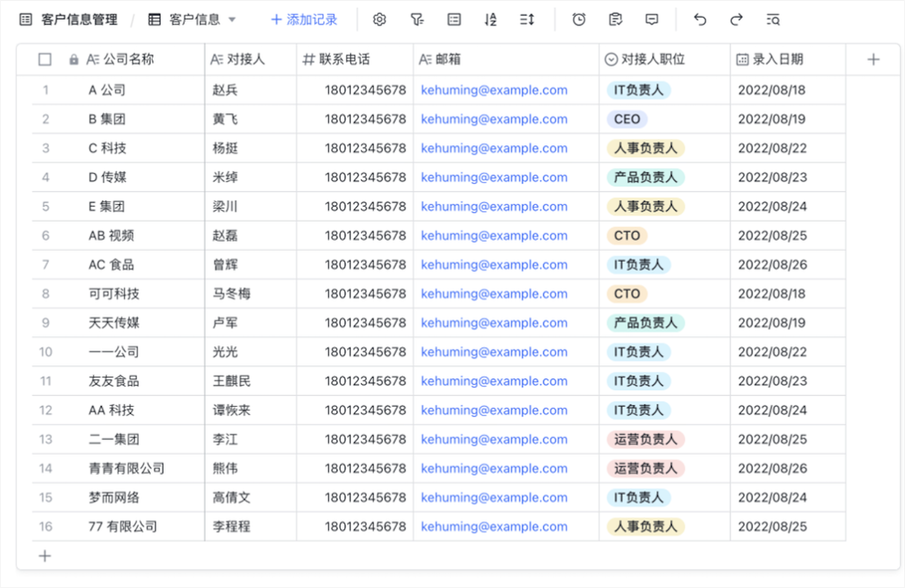The image size is (905, 588).
Task: Open the field configuration list icon
Action: pos(454,20)
